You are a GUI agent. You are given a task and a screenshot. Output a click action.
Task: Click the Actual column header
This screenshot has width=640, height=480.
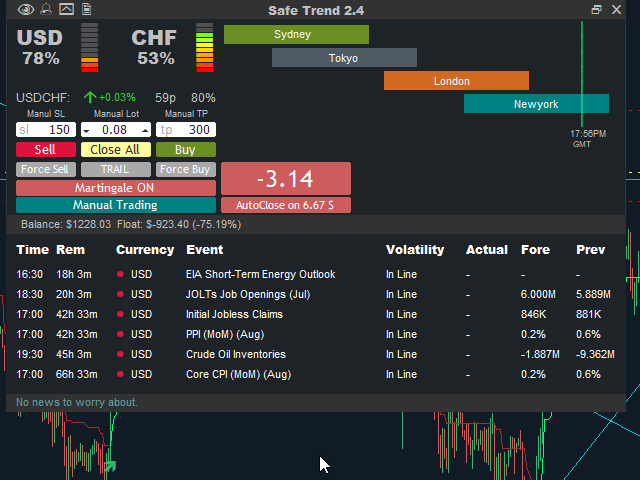coord(487,249)
